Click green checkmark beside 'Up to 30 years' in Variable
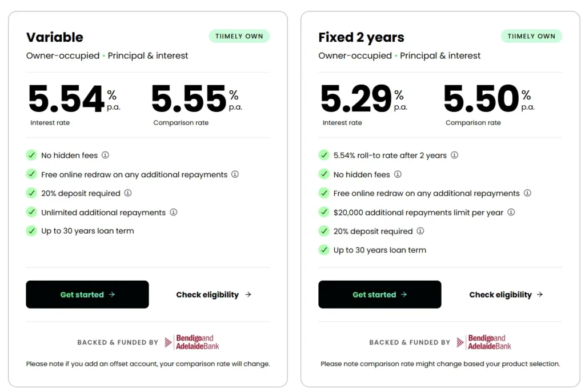The image size is (585, 392). point(31,231)
